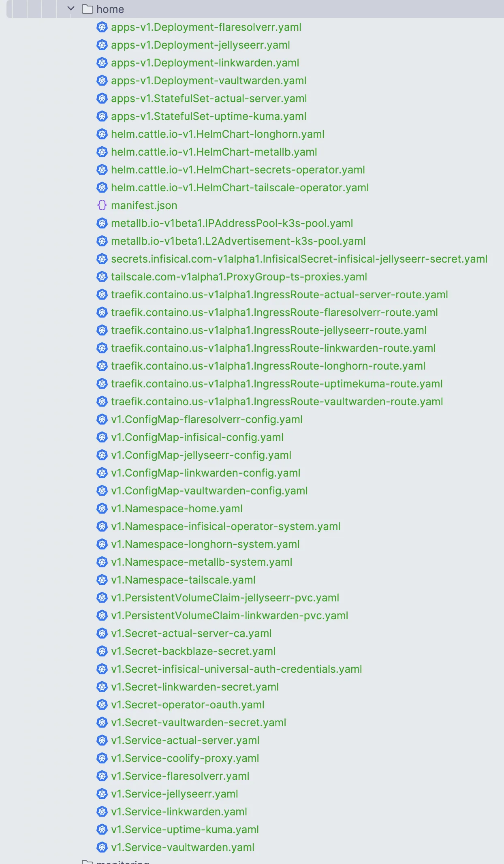Screen dimensions: 504x864
Task: Click the Kubernetes icon for tailscale.com-v1alpha1.ProxyGroup-ts-proxies.yaml
Action: [x=101, y=277]
